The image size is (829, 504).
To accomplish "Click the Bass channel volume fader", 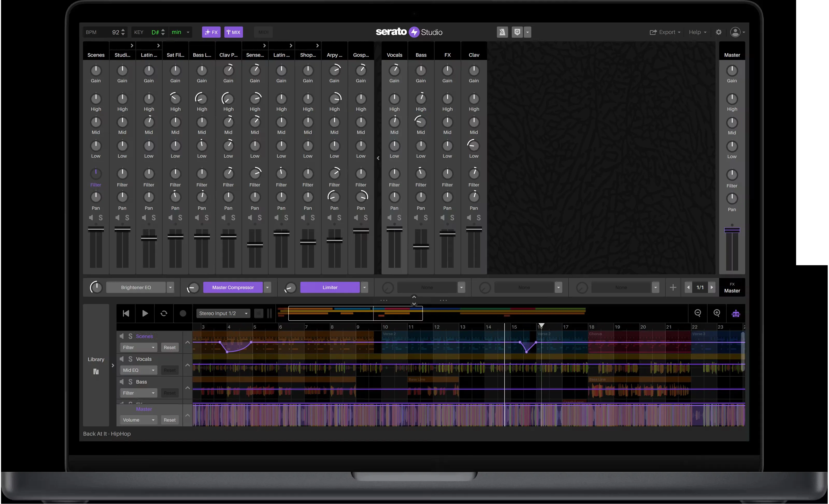I will (x=421, y=247).
